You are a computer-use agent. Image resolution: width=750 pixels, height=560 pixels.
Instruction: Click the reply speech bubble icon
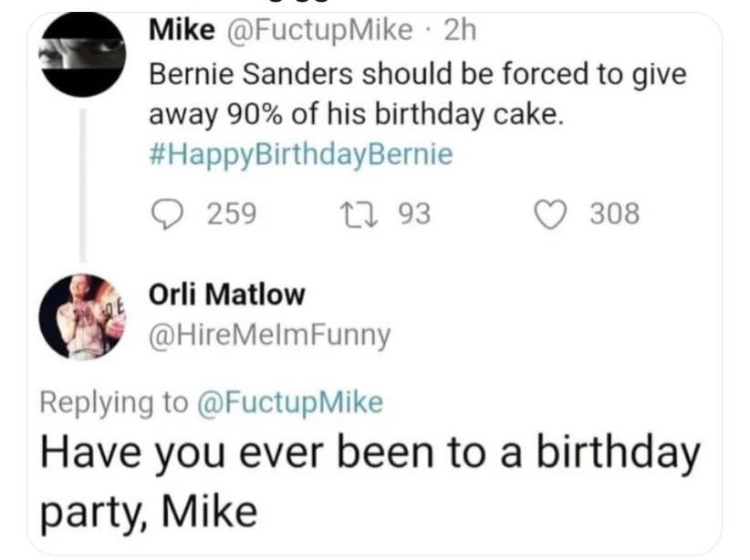(168, 213)
